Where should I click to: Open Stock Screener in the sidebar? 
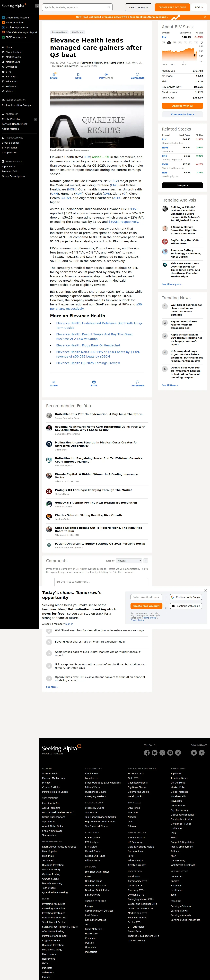(x=11, y=143)
